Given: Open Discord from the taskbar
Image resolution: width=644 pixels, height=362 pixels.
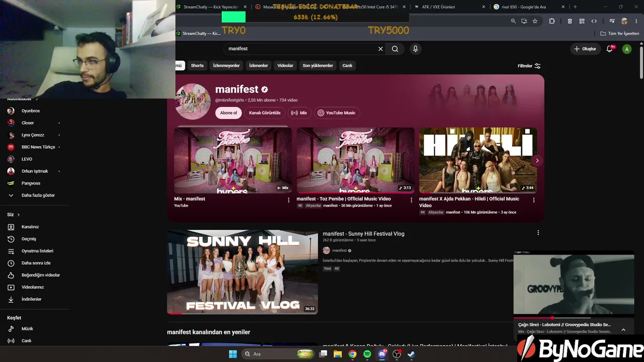Looking at the screenshot, I should point(382,354).
